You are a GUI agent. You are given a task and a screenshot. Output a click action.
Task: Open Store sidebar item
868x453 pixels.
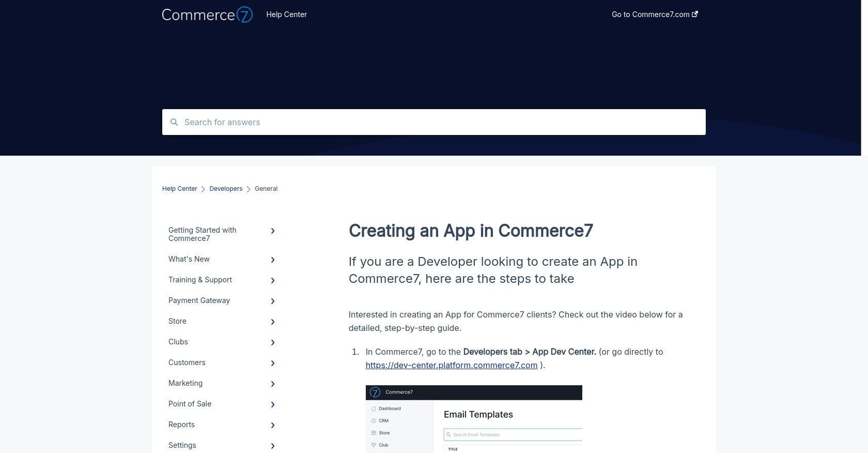(177, 321)
